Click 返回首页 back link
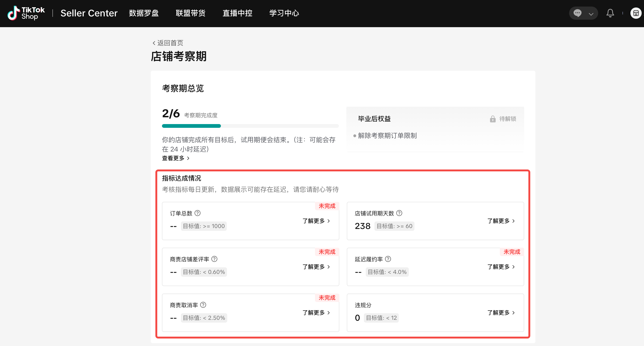The height and width of the screenshot is (346, 644). click(168, 43)
